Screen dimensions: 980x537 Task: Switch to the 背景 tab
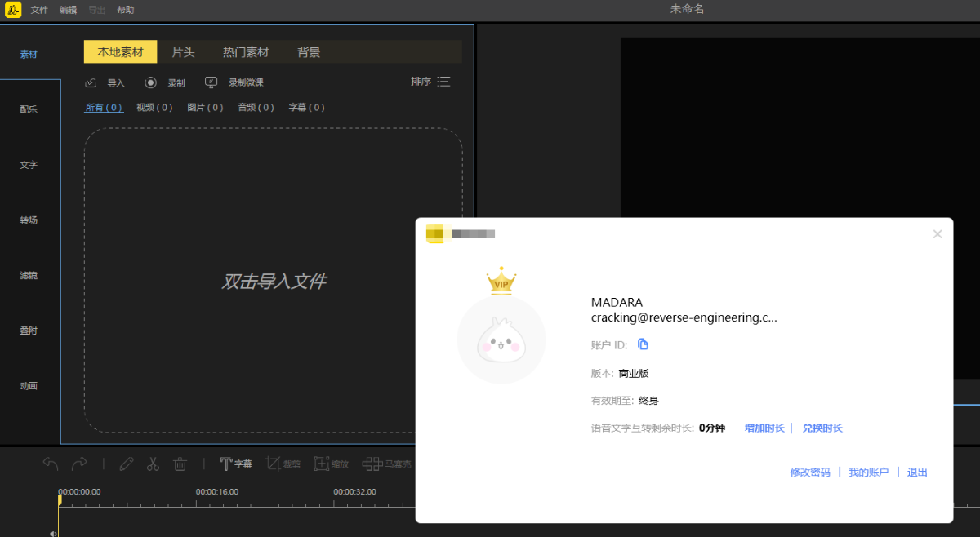[309, 51]
